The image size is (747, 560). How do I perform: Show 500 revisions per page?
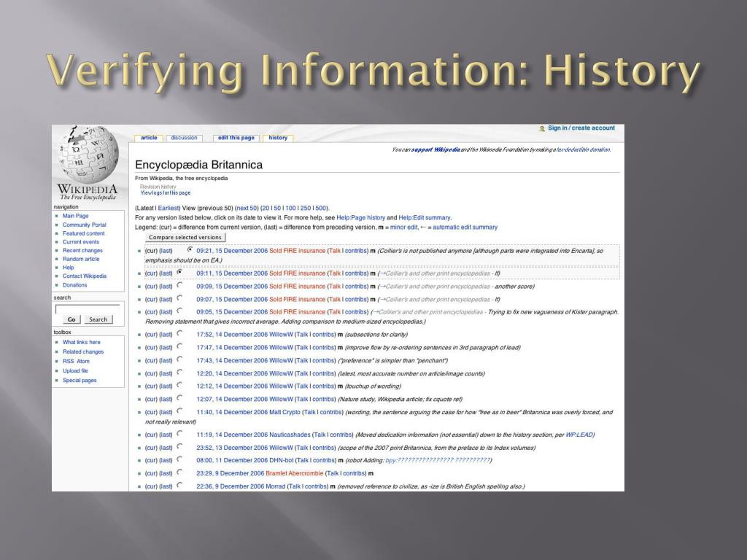321,208
